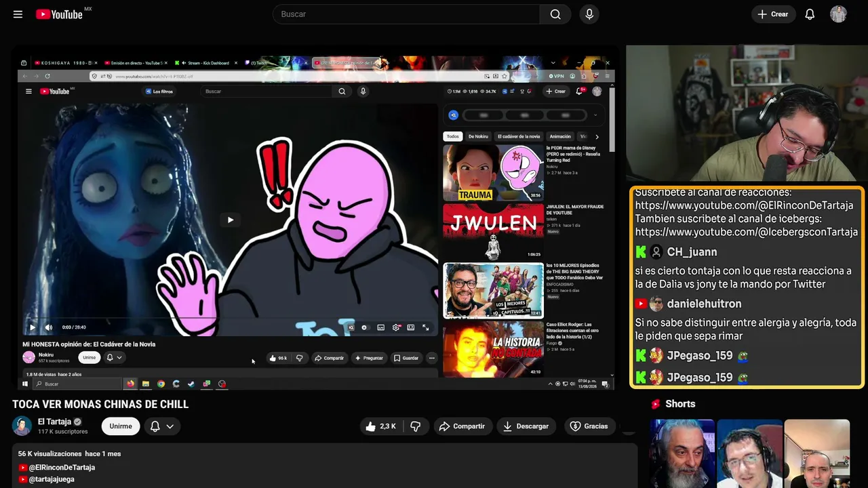Viewport: 868px width, 488px height.
Task: Click the magnifier search button
Action: coord(555,14)
